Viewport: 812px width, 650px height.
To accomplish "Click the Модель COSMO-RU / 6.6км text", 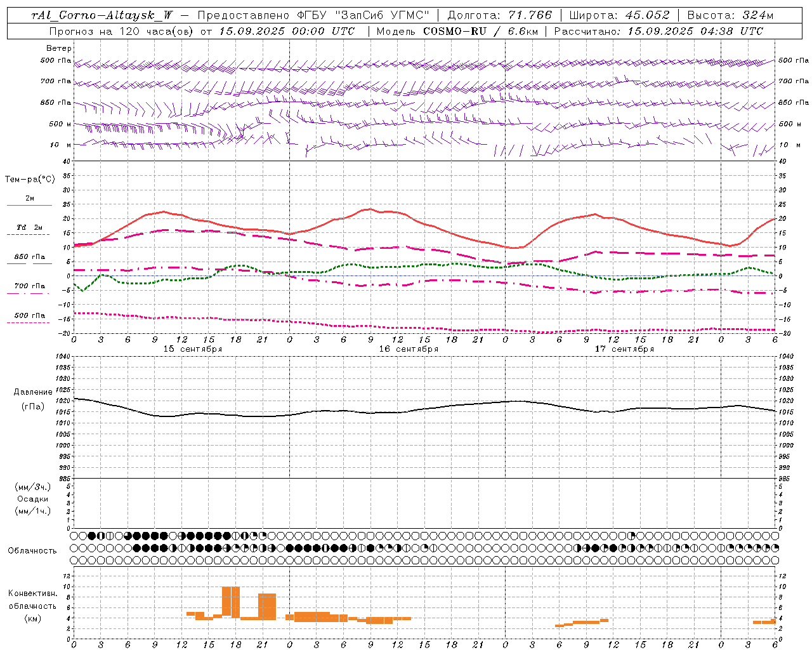I will click(457, 30).
